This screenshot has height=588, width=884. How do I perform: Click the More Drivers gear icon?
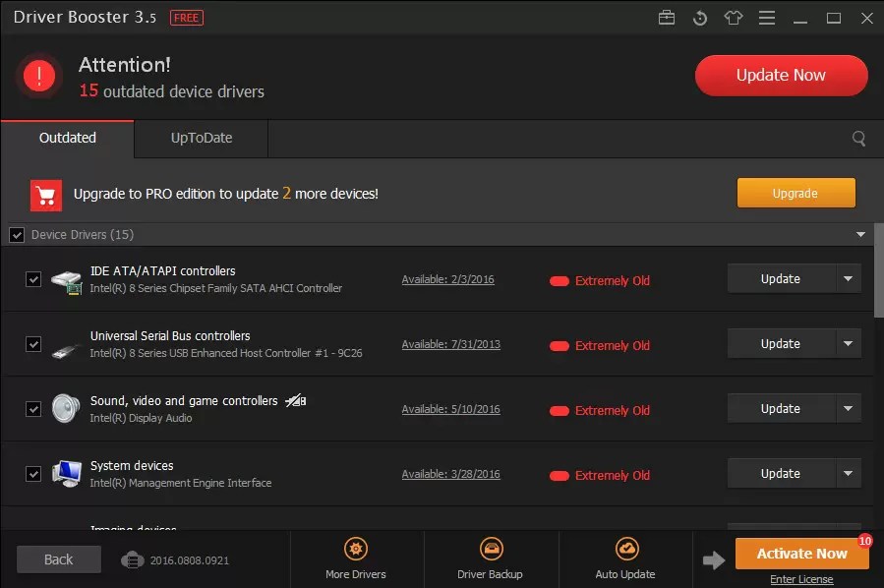(x=356, y=547)
